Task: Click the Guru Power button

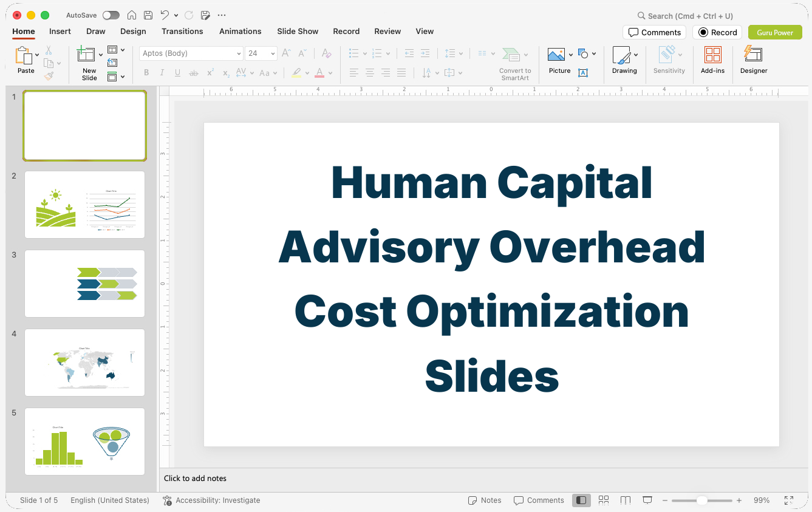Action: click(775, 33)
